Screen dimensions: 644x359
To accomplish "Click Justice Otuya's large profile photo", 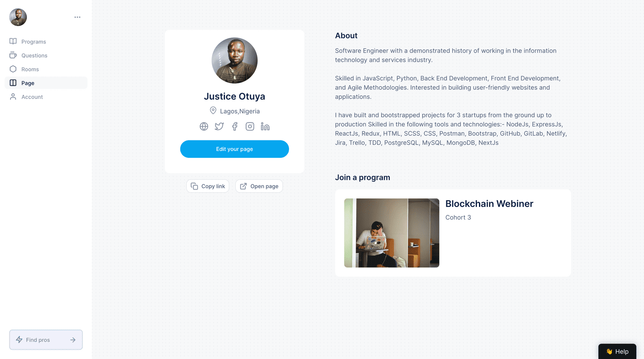I will (235, 60).
